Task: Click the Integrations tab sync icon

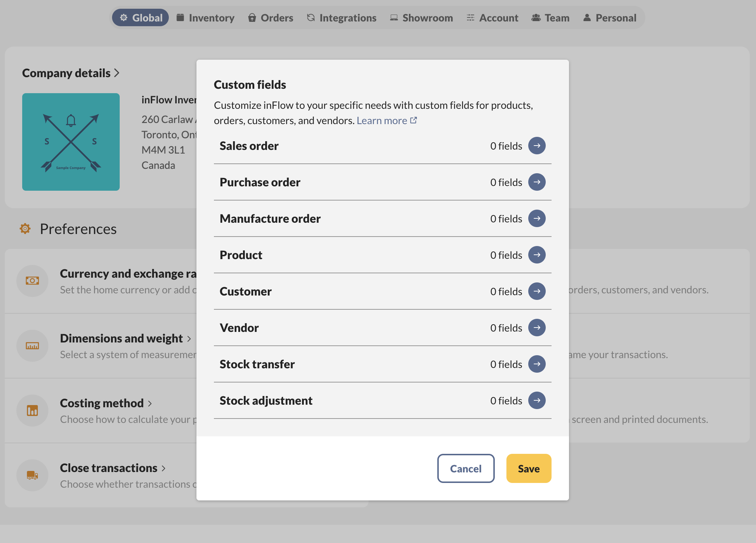Action: point(311,17)
